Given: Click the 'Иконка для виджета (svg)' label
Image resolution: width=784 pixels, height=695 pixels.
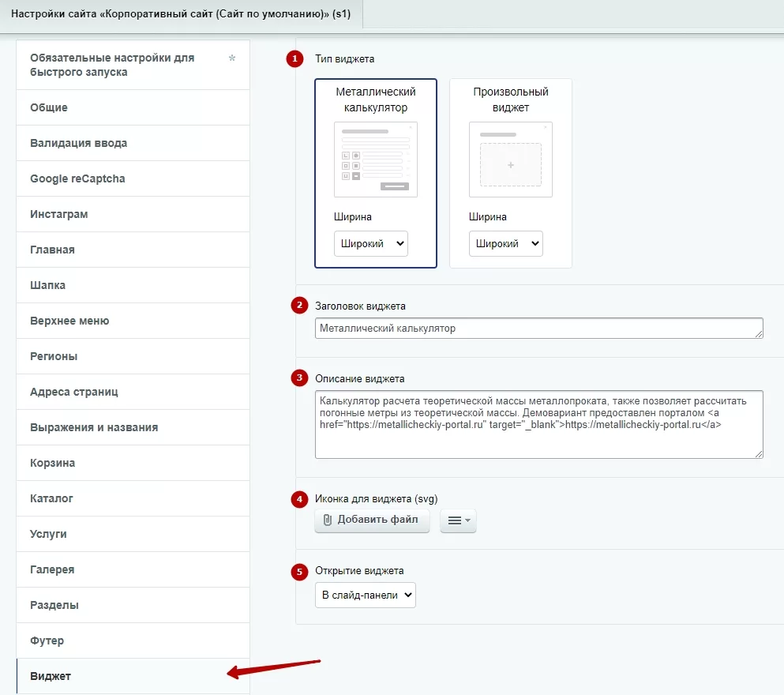Looking at the screenshot, I should point(377,498).
